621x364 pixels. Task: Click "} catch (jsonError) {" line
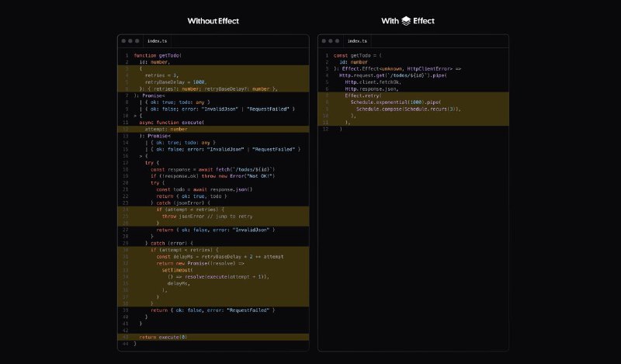180,203
